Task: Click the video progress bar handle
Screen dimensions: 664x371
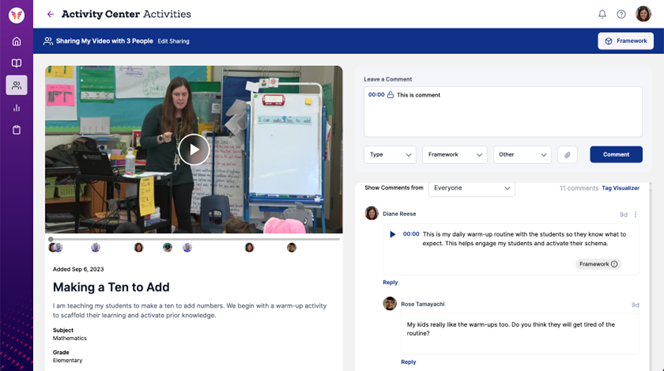Action: (x=51, y=239)
